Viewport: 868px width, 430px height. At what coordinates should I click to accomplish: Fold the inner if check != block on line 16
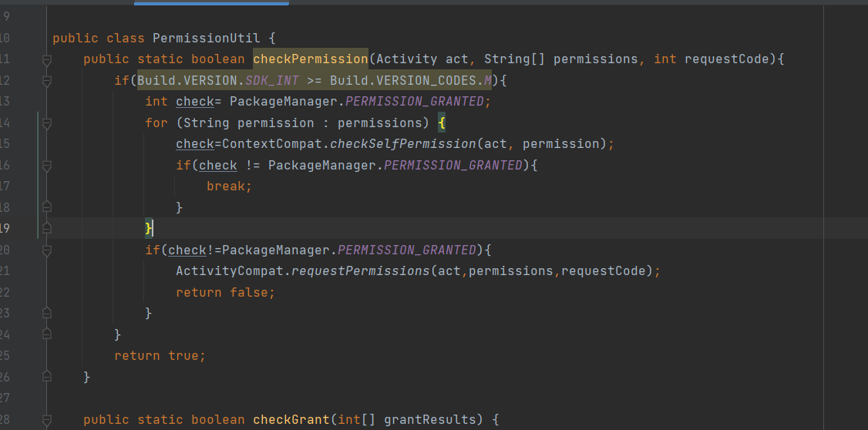(47, 165)
